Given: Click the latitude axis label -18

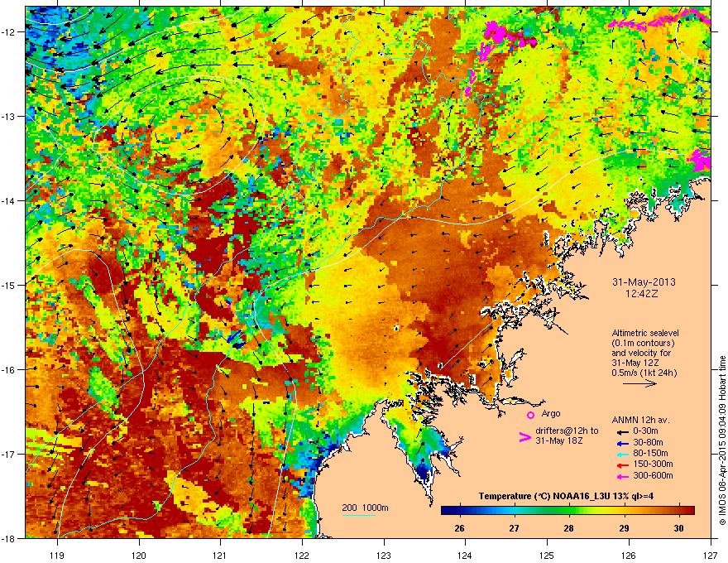Looking at the screenshot, I should (x=9, y=538).
